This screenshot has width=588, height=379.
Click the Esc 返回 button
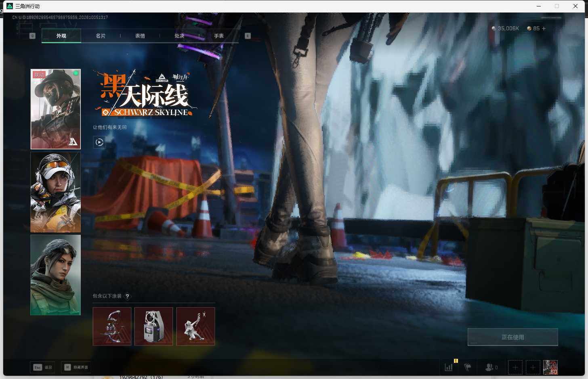pos(43,367)
